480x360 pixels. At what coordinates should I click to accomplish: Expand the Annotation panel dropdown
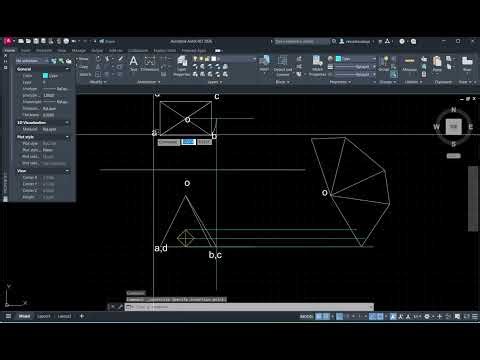click(x=149, y=82)
